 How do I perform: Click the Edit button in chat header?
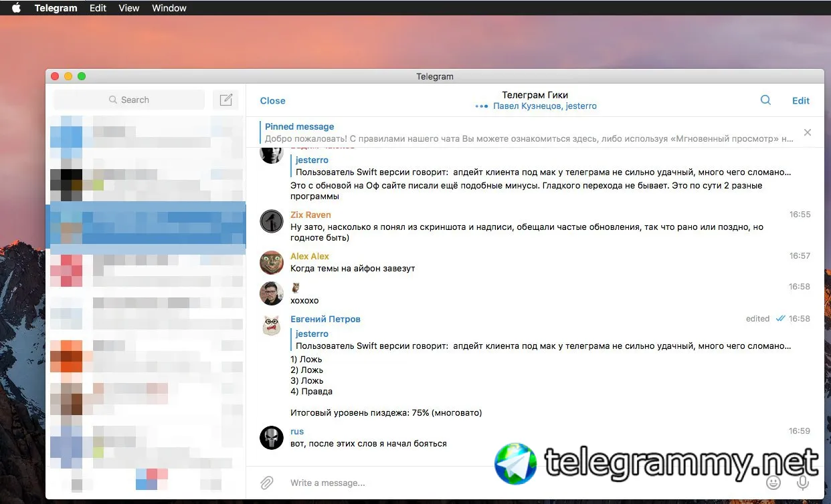801,101
